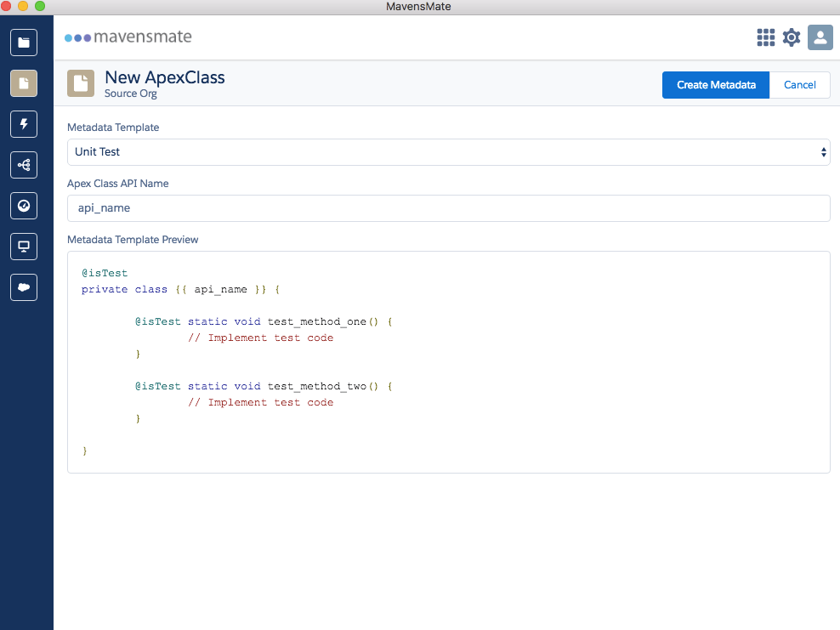The height and width of the screenshot is (630, 840).
Task: Click the MavensMate window title text
Action: (x=418, y=7)
